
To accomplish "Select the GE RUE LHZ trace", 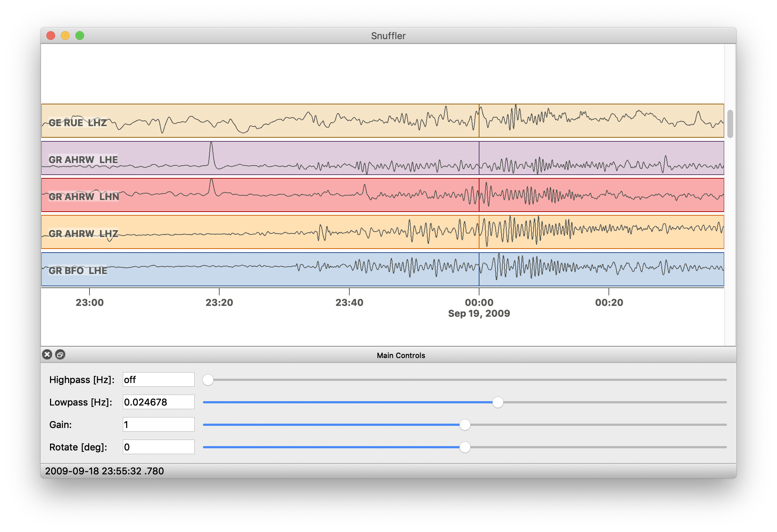I will point(383,121).
